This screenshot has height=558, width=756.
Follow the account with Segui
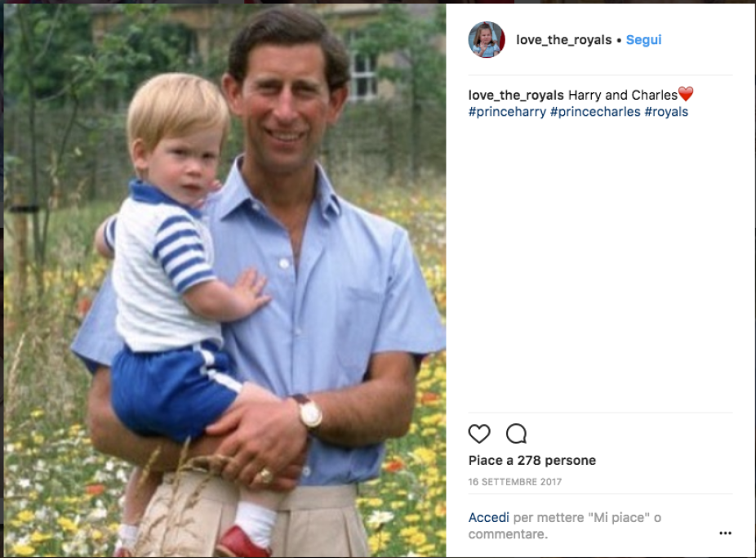(643, 40)
